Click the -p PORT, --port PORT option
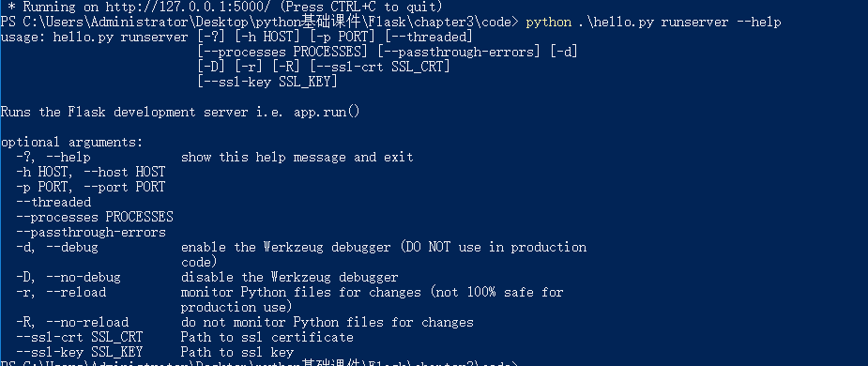The width and height of the screenshot is (868, 366). click(x=90, y=187)
